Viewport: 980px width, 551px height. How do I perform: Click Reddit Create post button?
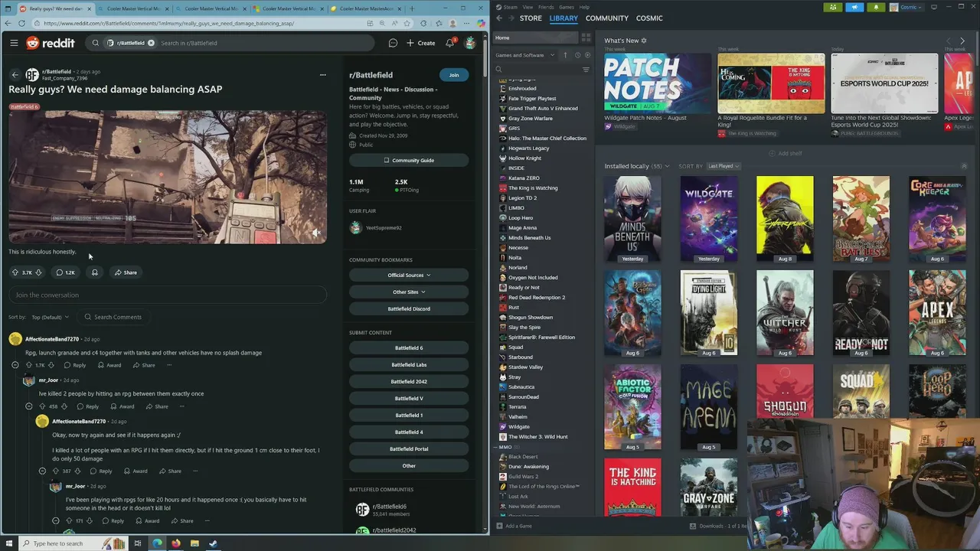[421, 43]
